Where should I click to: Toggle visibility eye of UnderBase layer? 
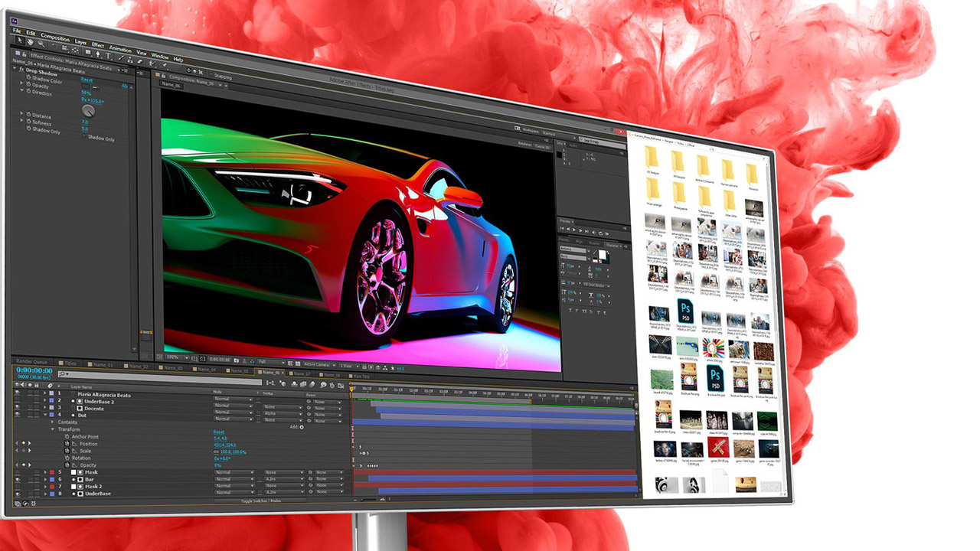point(18,494)
